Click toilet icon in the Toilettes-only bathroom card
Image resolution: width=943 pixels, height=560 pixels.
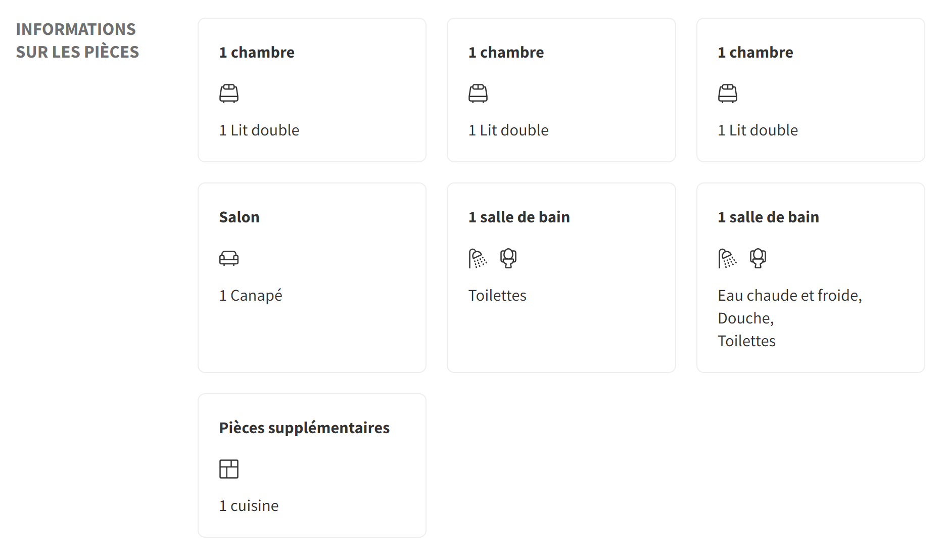coord(508,258)
